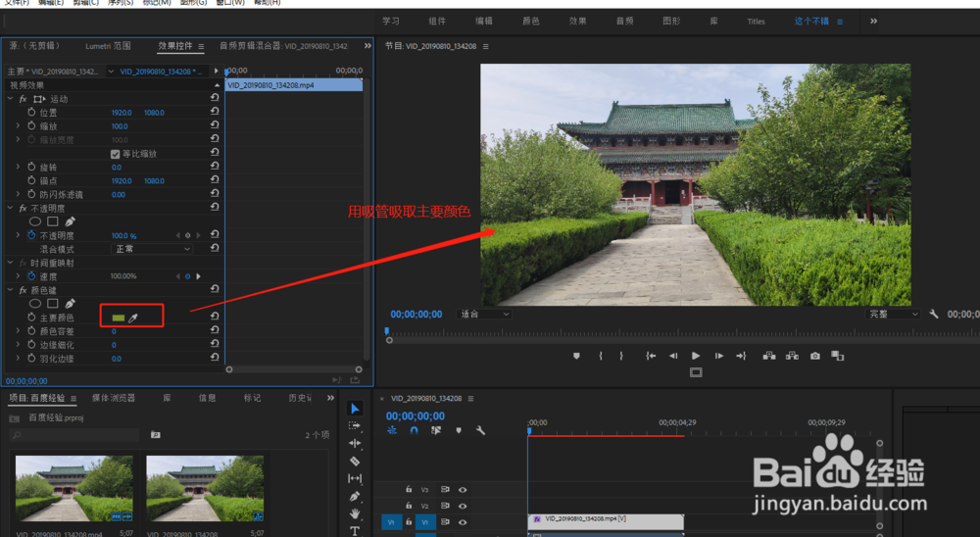This screenshot has width=980, height=537.
Task: Select the pen mask tool under 颜色键
Action: (70, 304)
